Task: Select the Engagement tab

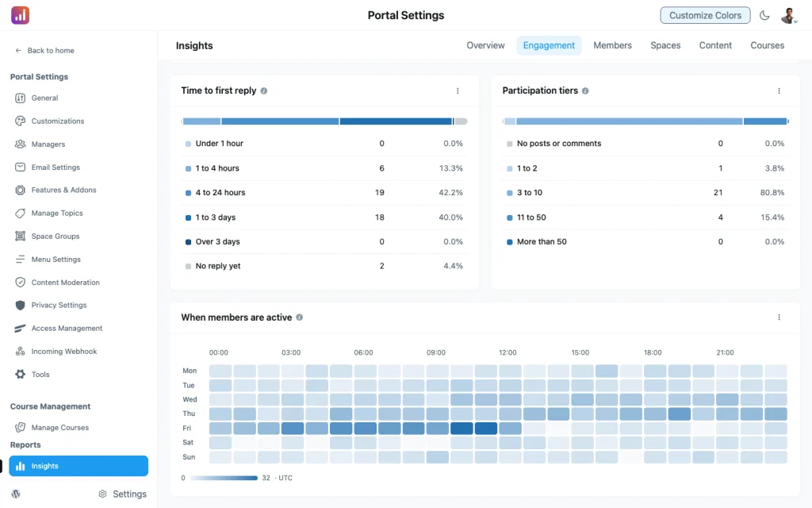Action: [549, 45]
